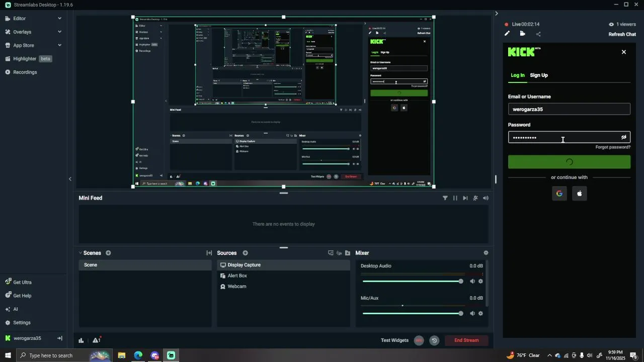Click the Password input field
This screenshot has height=362, width=644.
[x=569, y=137]
